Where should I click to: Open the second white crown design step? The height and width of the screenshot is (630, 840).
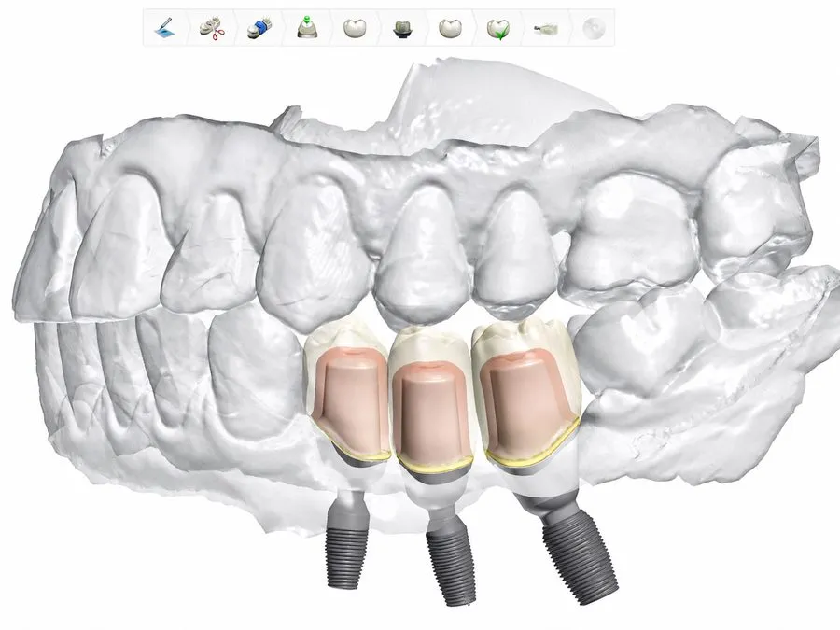450,27
